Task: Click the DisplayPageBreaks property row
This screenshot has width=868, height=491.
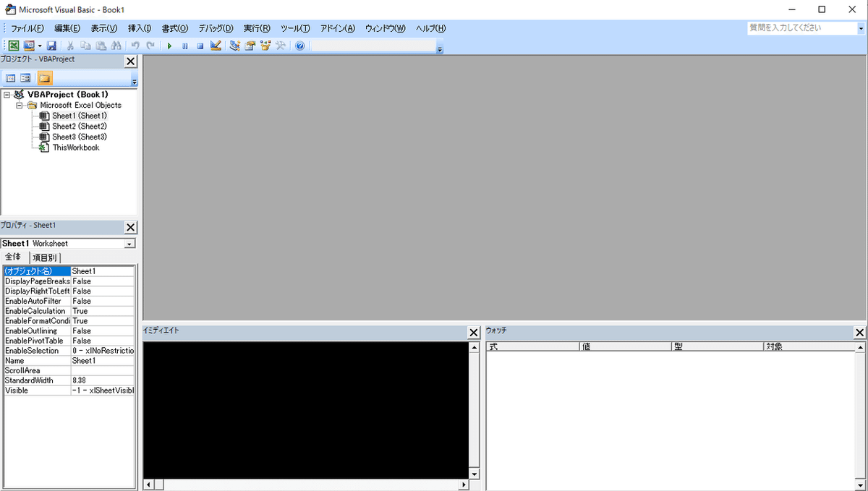Action: point(69,281)
